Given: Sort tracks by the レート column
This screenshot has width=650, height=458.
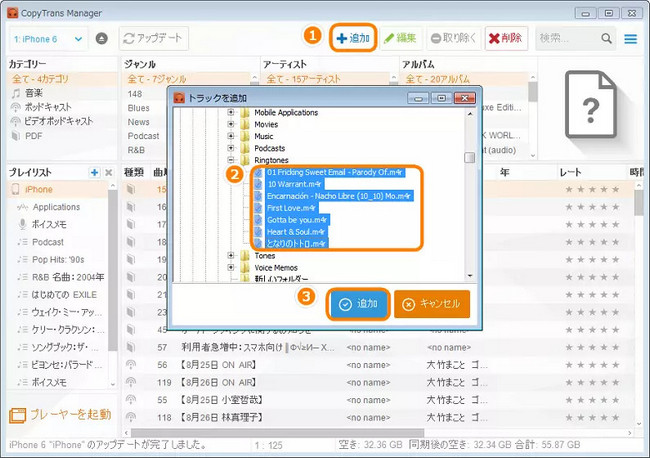Looking at the screenshot, I should (x=570, y=172).
